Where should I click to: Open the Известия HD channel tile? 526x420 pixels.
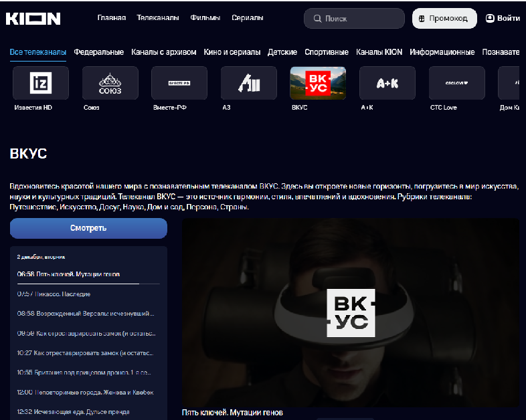[x=41, y=83]
